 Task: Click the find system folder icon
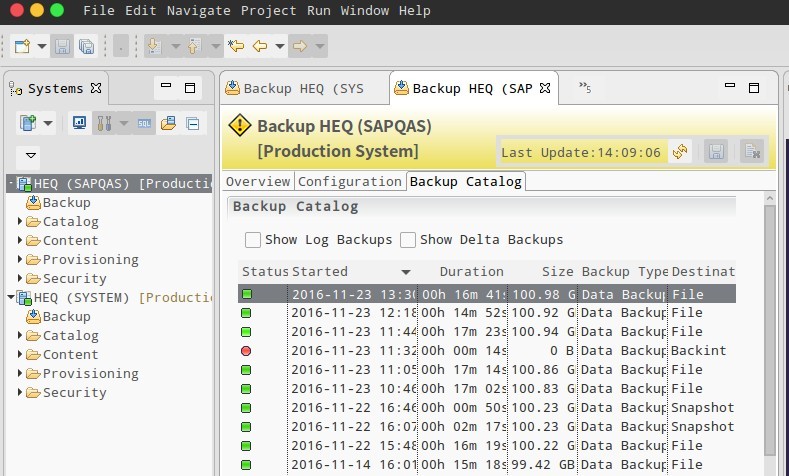(168, 123)
